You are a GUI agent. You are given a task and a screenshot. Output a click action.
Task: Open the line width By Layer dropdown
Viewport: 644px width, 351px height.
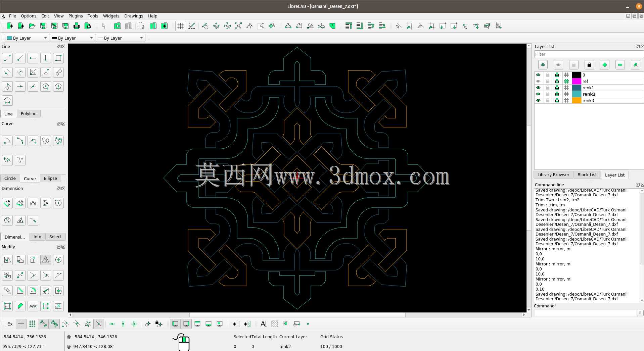[x=73, y=38]
